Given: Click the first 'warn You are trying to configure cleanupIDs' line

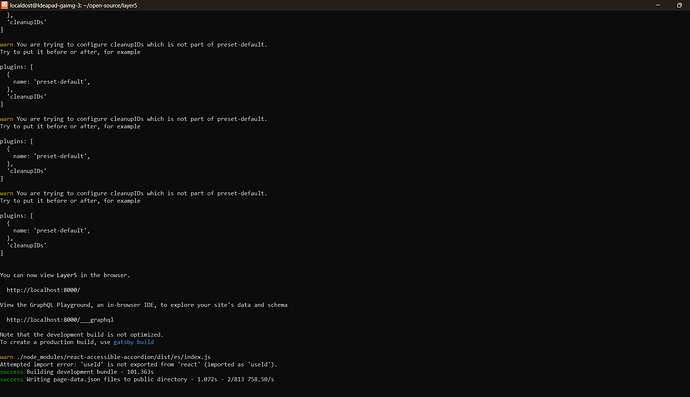Looking at the screenshot, I should pos(134,44).
